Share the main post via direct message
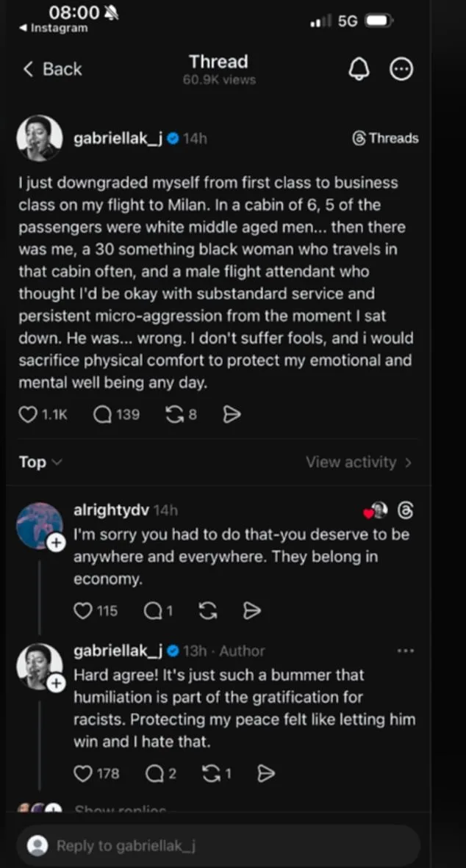 coord(231,414)
